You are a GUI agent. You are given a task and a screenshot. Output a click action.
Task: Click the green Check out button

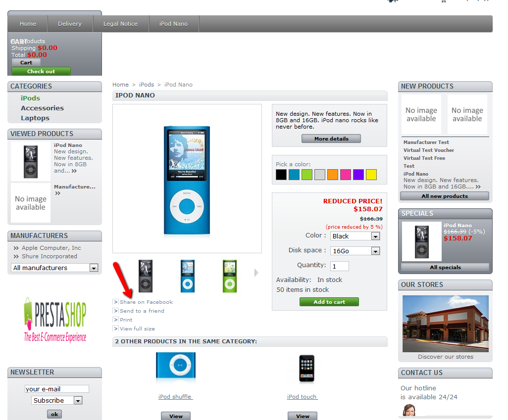click(41, 71)
